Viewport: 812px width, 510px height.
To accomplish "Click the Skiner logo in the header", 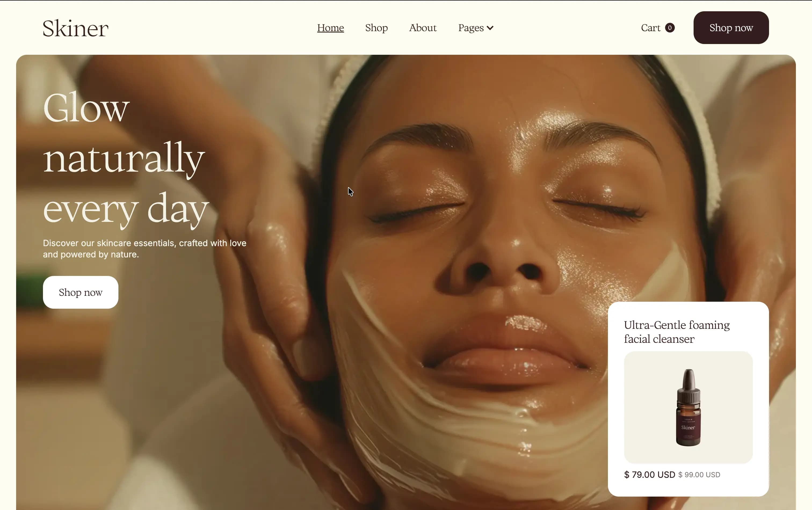I will click(x=75, y=28).
